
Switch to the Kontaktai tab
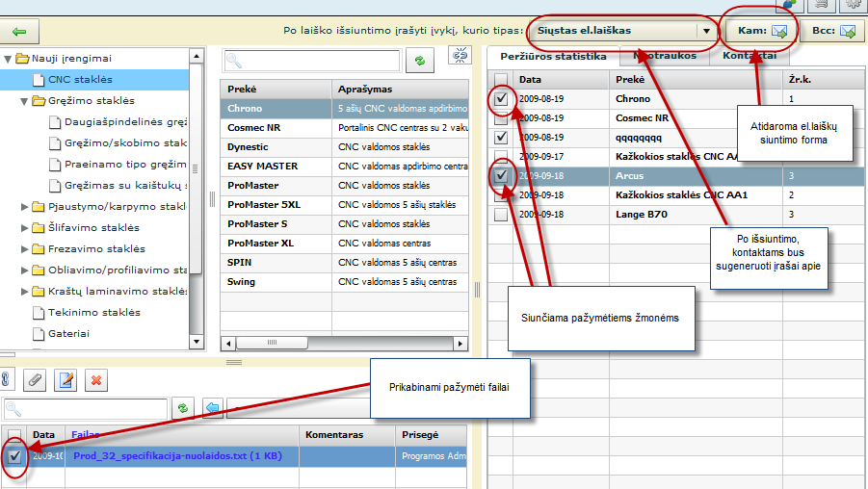pos(750,56)
